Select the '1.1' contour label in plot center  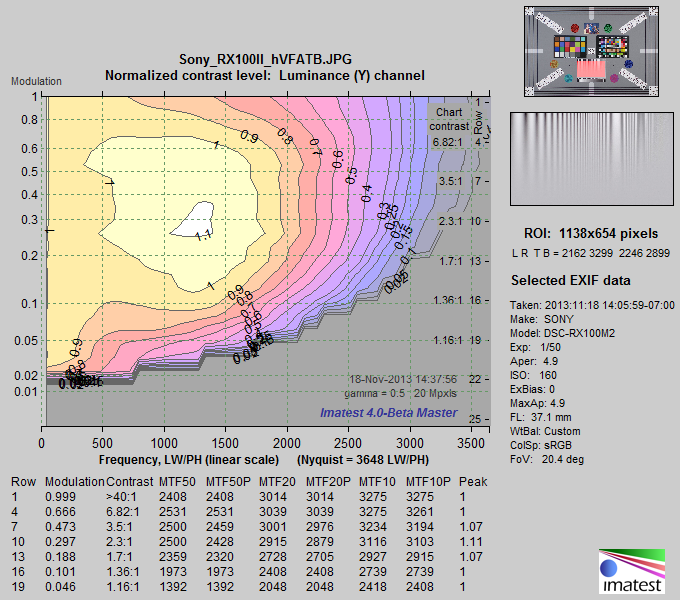click(x=203, y=236)
